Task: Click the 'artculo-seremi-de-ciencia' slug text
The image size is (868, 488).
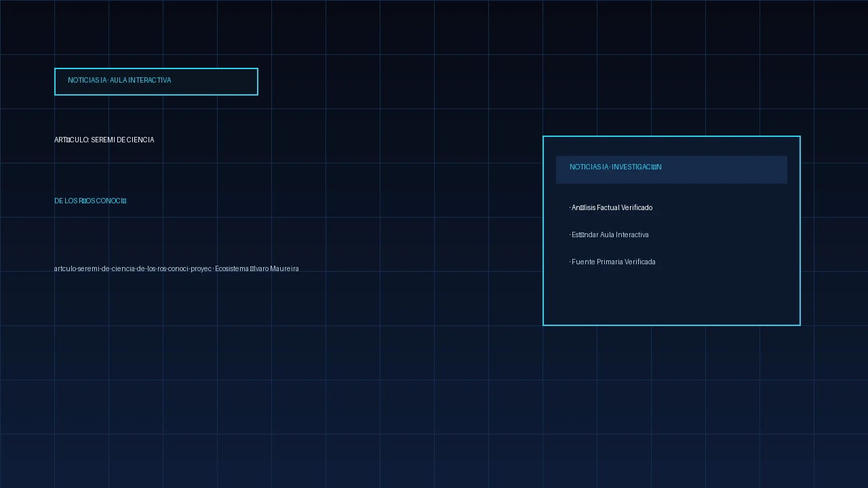Action: tap(176, 268)
